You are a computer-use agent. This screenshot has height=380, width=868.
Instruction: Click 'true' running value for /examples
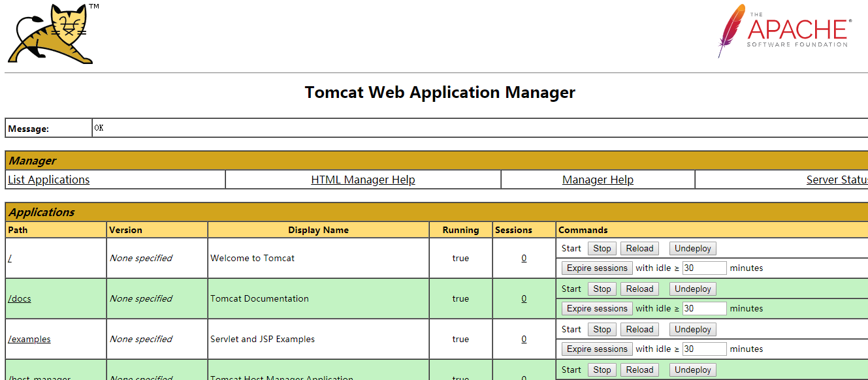460,339
